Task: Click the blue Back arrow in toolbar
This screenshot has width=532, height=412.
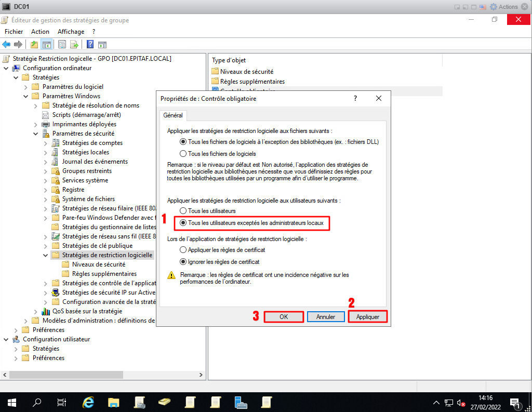Action: [7, 44]
